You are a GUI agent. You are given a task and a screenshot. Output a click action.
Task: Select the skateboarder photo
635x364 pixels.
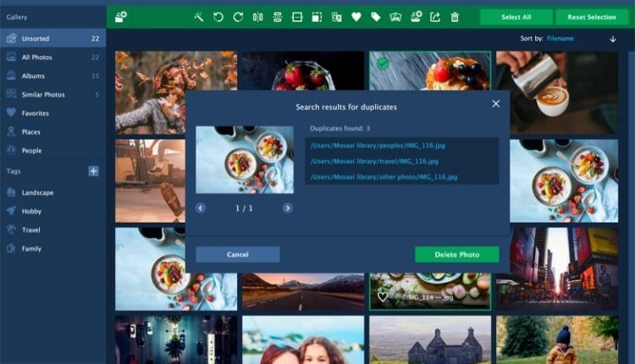pyautogui.click(x=150, y=181)
